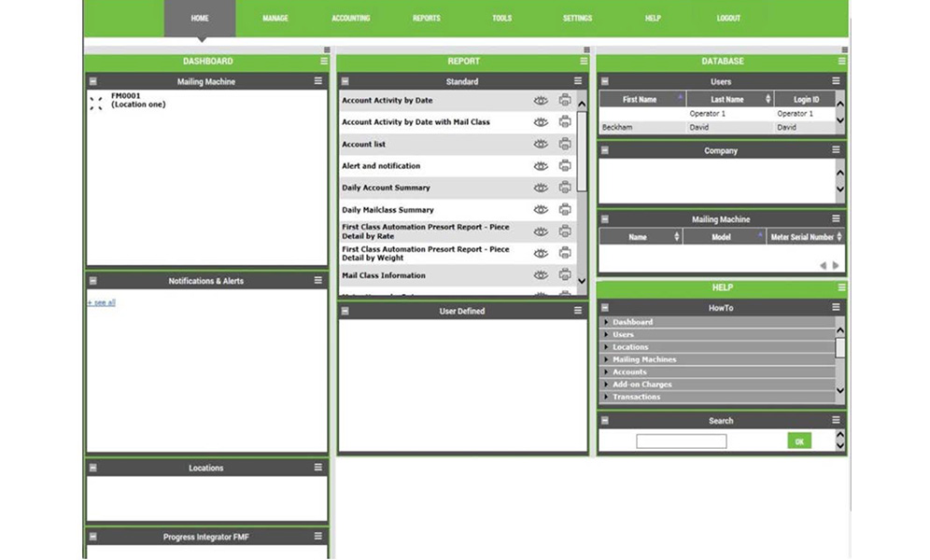
Task: Preview the Alert and notification report
Action: click(x=540, y=166)
